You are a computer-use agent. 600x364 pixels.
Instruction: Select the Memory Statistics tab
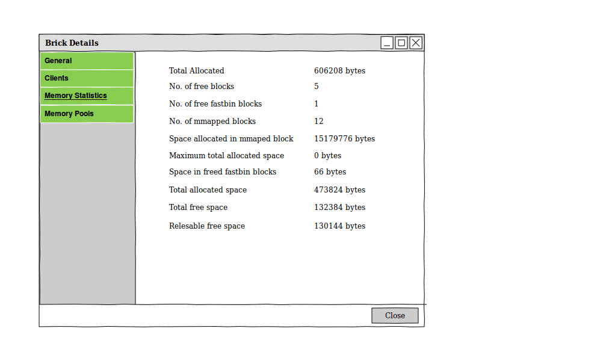[87, 96]
